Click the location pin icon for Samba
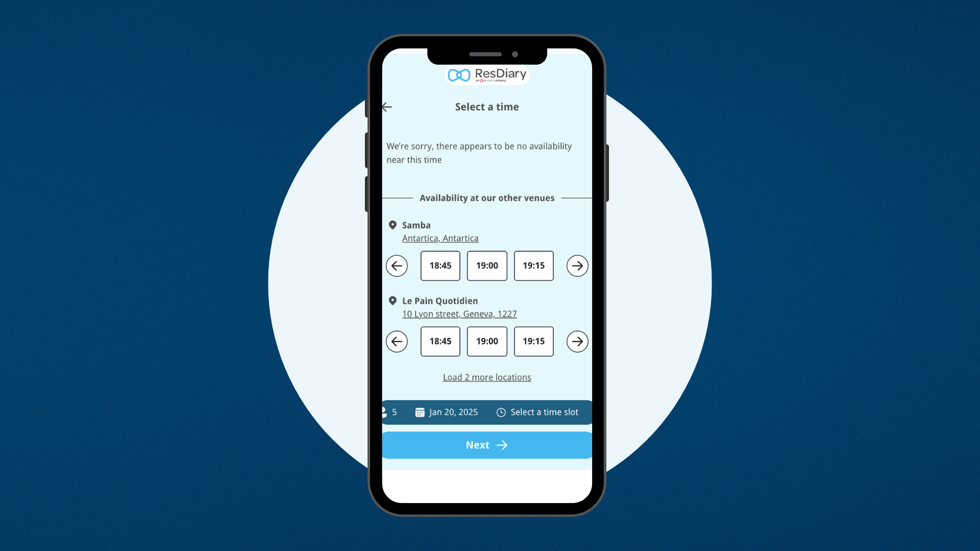980x551 pixels. coord(393,224)
